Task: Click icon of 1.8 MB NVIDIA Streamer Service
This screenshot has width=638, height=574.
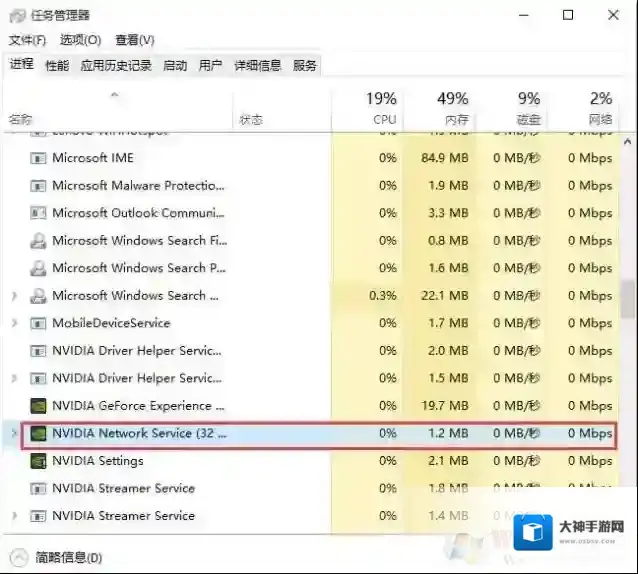Action: point(38,488)
